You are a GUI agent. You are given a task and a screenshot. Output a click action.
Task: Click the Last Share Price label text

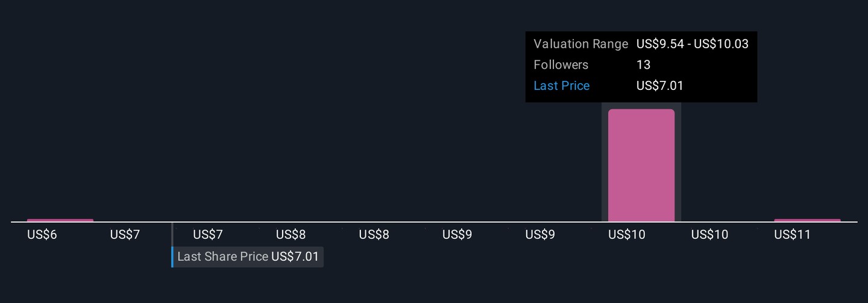[222, 257]
